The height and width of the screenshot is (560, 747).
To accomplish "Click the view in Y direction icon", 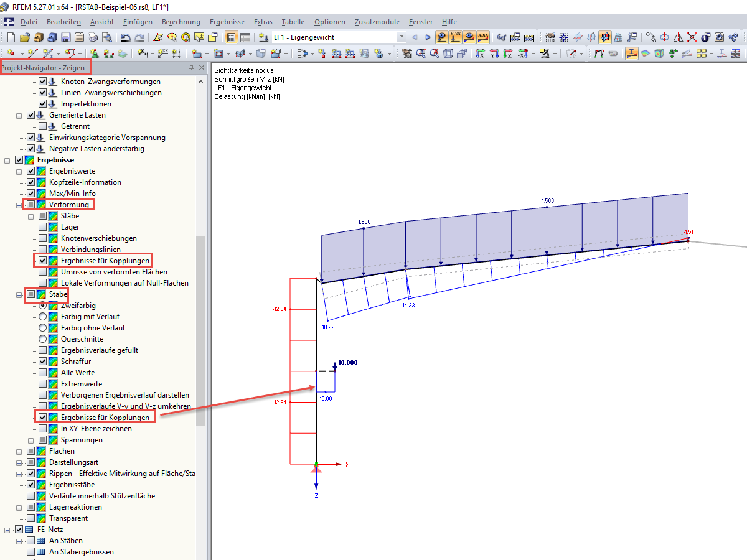I will tap(494, 54).
